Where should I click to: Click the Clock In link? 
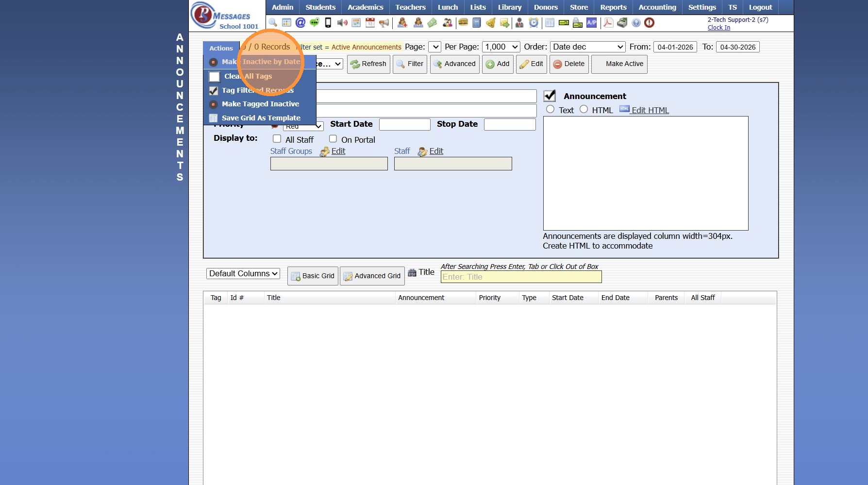[x=719, y=28]
